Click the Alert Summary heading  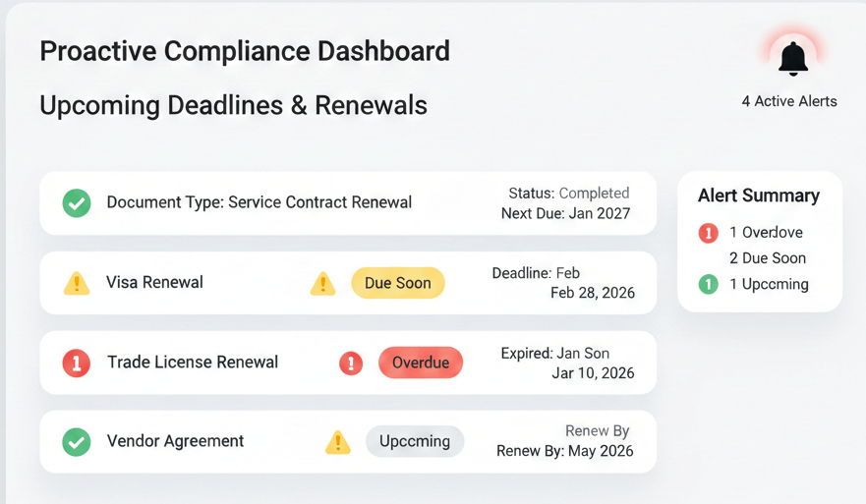click(x=759, y=196)
